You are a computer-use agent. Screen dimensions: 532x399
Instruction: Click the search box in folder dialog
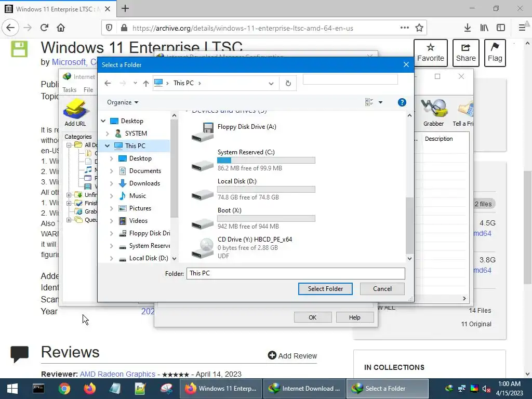click(x=350, y=79)
